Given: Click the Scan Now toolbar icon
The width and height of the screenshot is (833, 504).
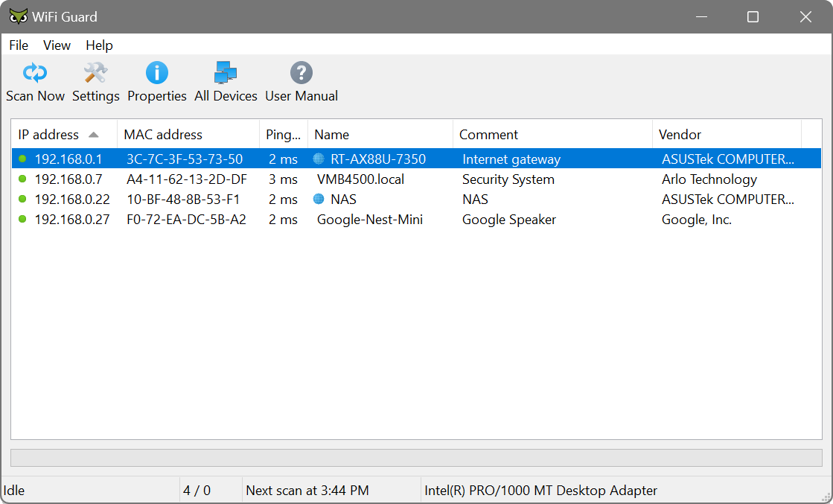Looking at the screenshot, I should click(x=35, y=73).
